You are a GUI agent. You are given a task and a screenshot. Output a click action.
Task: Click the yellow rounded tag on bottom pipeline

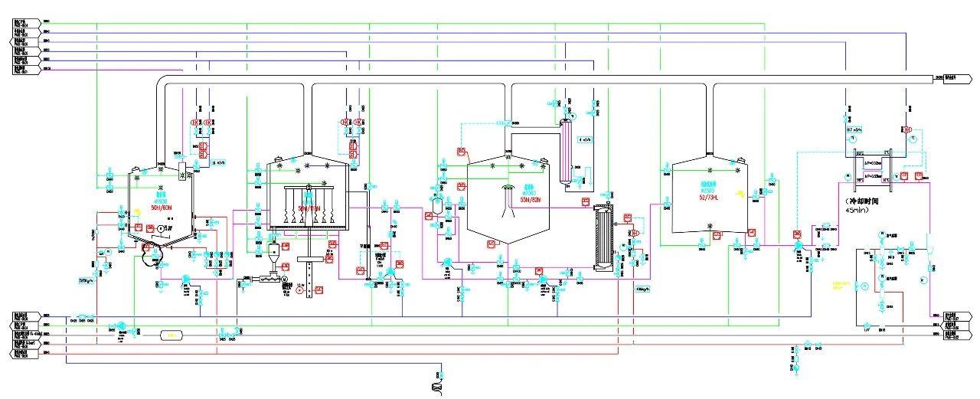coord(172,335)
